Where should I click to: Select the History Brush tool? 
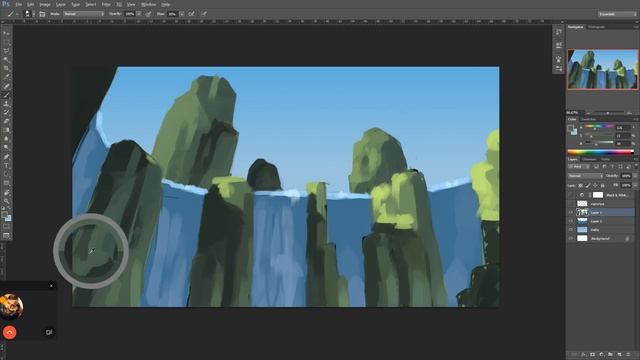6,113
